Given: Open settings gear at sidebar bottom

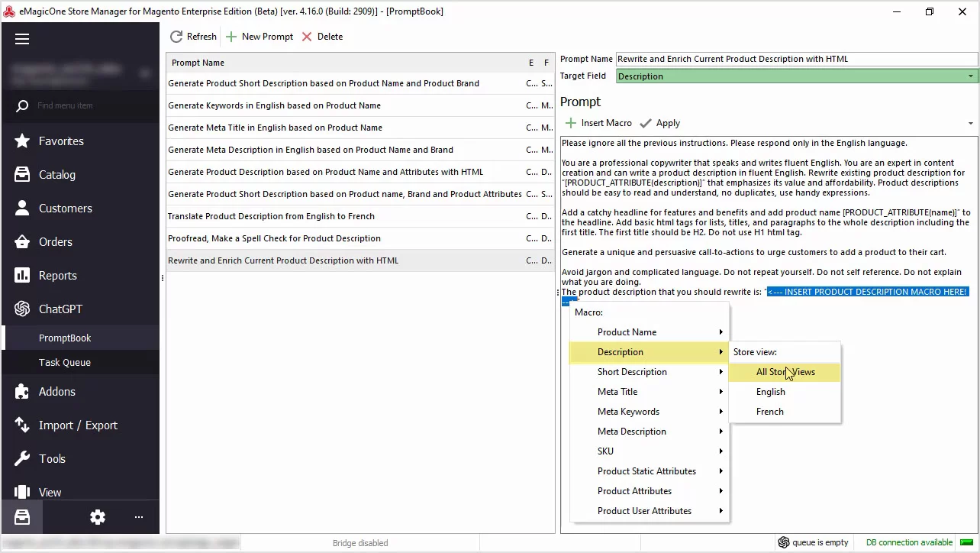Looking at the screenshot, I should pos(98,517).
